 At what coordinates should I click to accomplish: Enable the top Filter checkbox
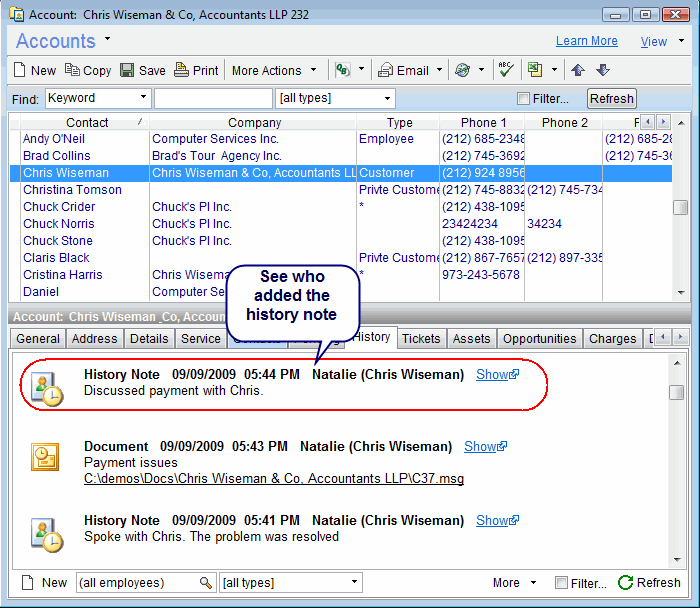523,99
